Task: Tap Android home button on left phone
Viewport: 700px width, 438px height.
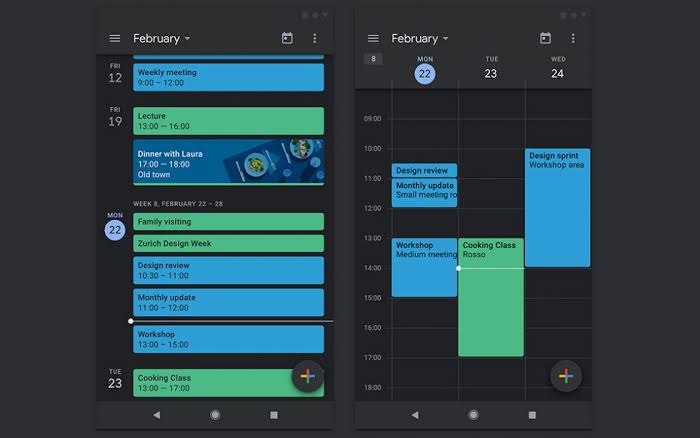Action: click(x=215, y=415)
